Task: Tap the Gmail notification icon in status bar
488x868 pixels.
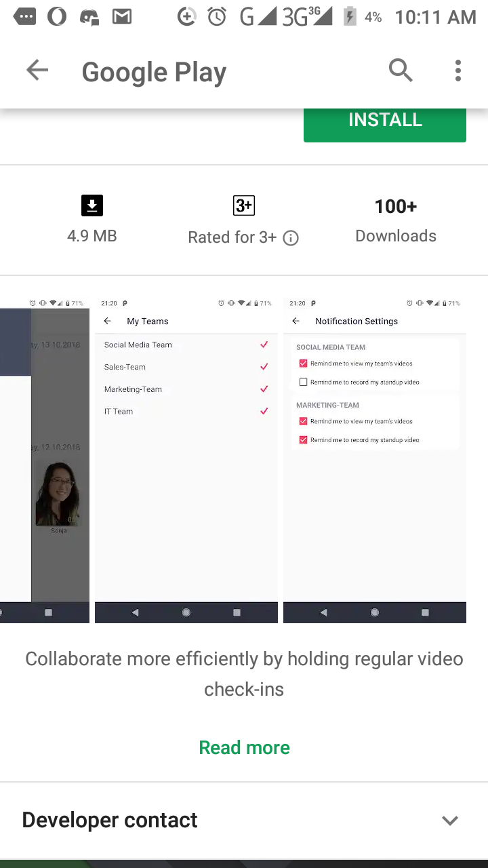Action: click(122, 17)
